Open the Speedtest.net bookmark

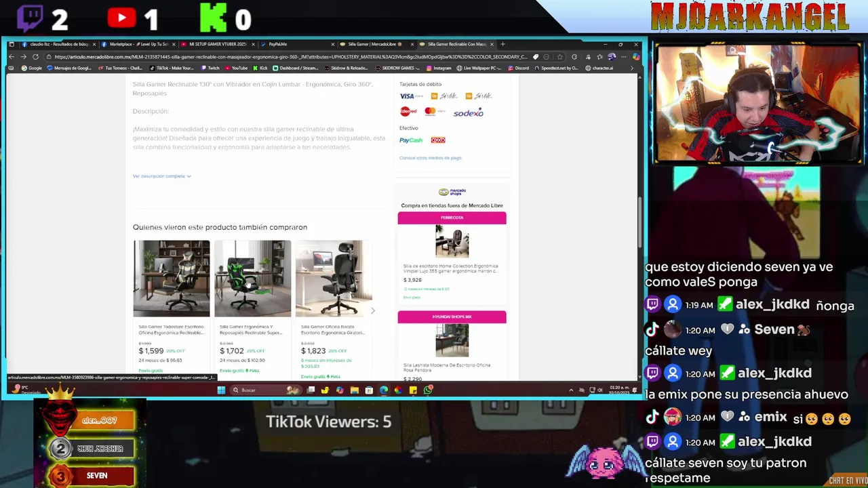pyautogui.click(x=556, y=68)
